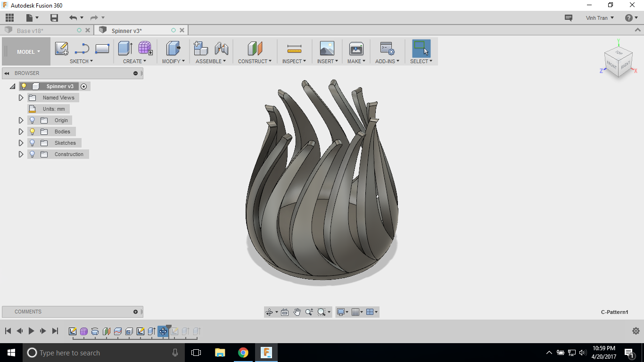Select the Offset Plane construct icon
644x362 pixels.
tap(255, 49)
